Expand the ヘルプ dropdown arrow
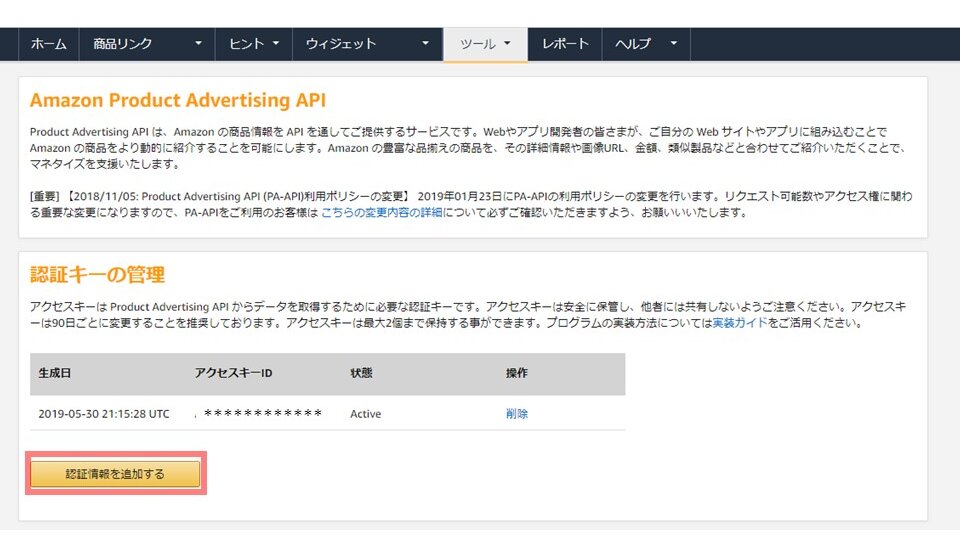This screenshot has height=537, width=960. (x=673, y=44)
